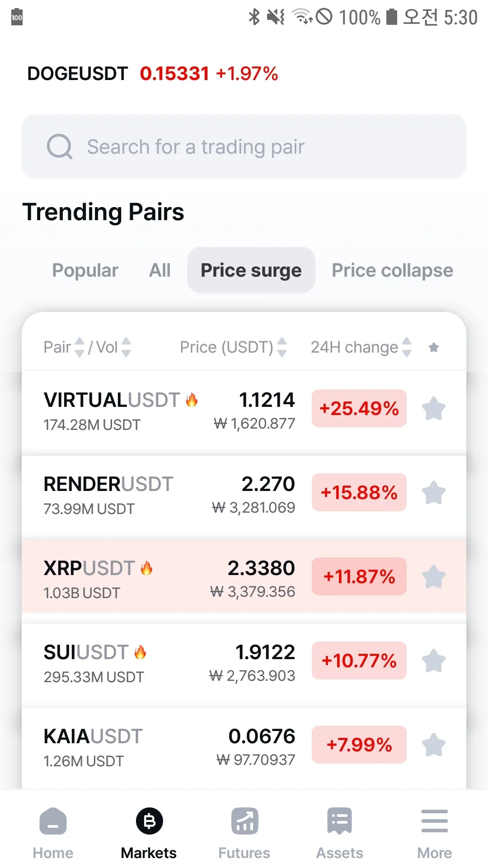Tap the fire icon next to XRPUSDT
The image size is (488, 868).
(x=146, y=568)
